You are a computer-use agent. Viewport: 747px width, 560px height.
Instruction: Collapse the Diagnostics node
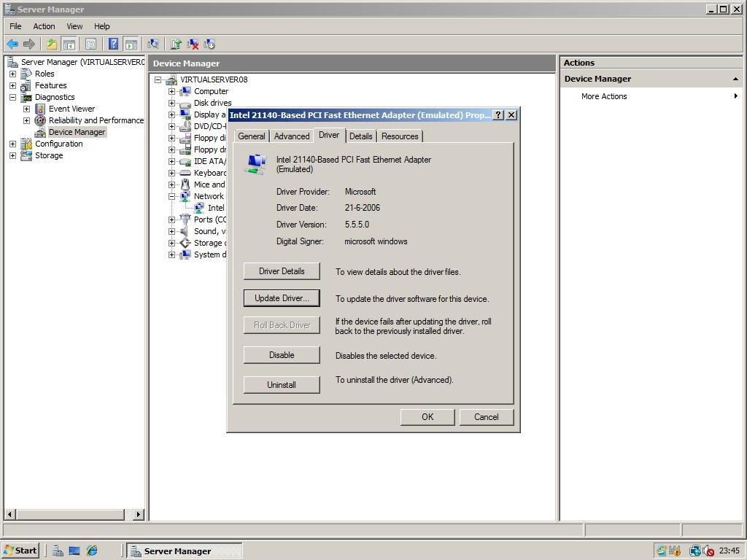[x=13, y=97]
